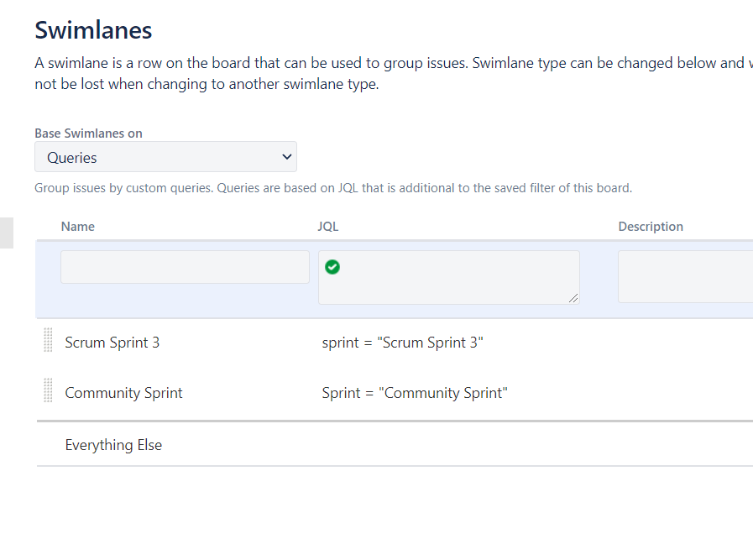
Task: Click the green JQL validation checkmark icon
Action: 332,266
